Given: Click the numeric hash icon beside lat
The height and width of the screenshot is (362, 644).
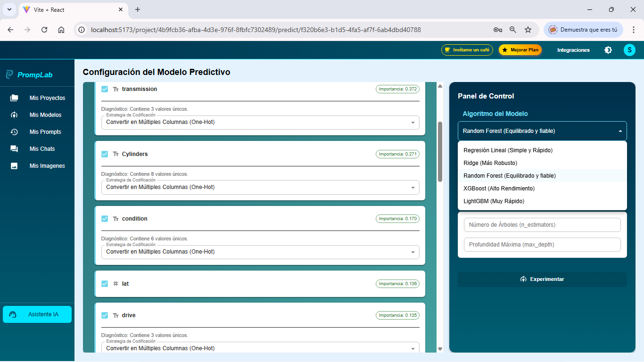Looking at the screenshot, I should click(116, 284).
